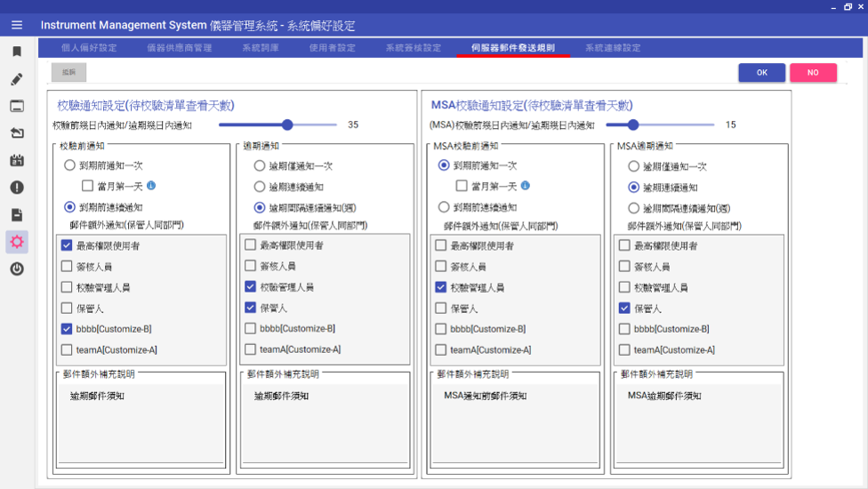Check teamA[Customize-A] in MSA逾期通知 list
The height and width of the screenshot is (489, 868).
point(625,350)
